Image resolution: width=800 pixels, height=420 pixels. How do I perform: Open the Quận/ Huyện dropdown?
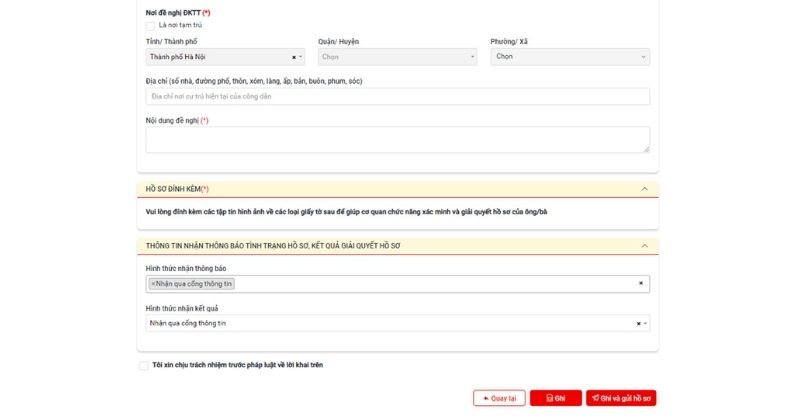click(x=397, y=57)
